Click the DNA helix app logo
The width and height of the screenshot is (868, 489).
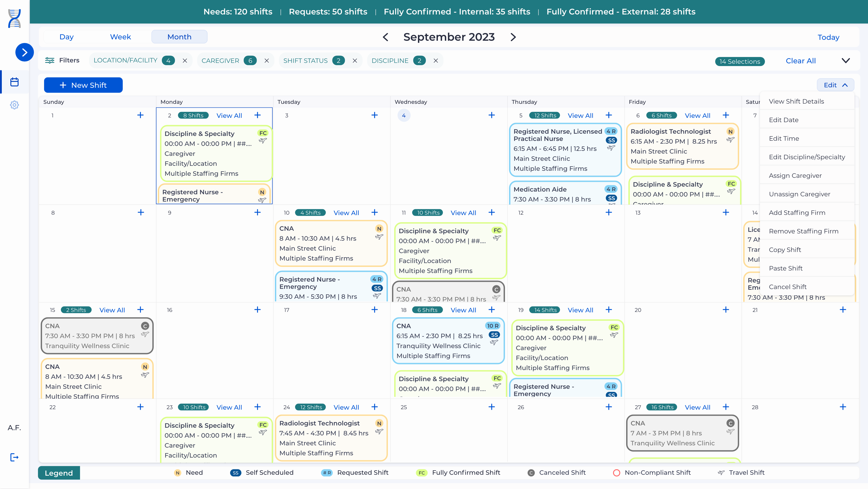tap(14, 18)
